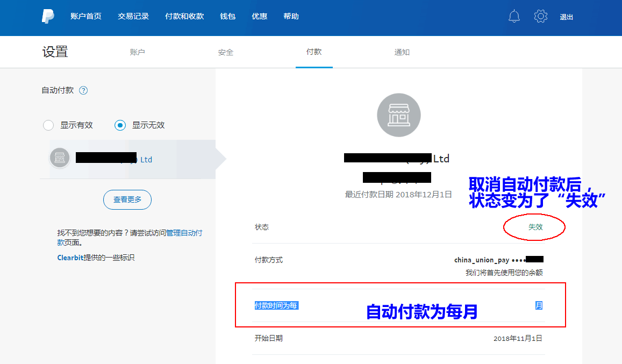Image resolution: width=622 pixels, height=364 pixels.
Task: Toggle the 失效 status control
Action: pos(534,227)
